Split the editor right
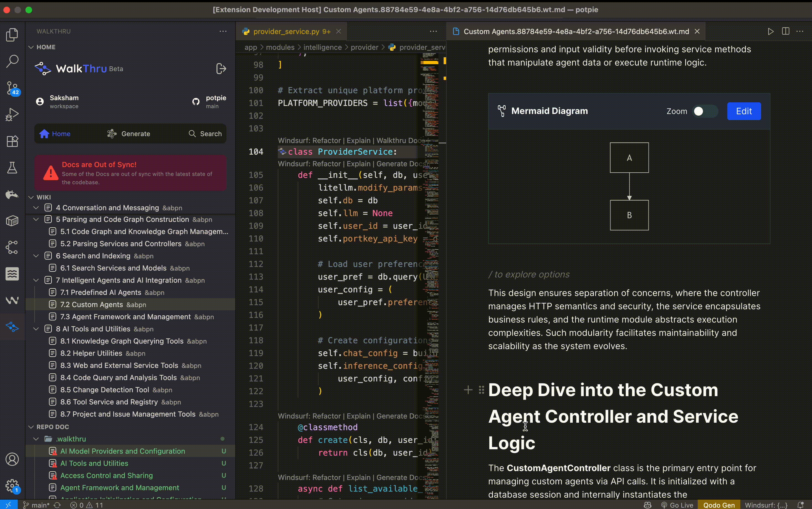Image resolution: width=812 pixels, height=509 pixels. point(786,31)
